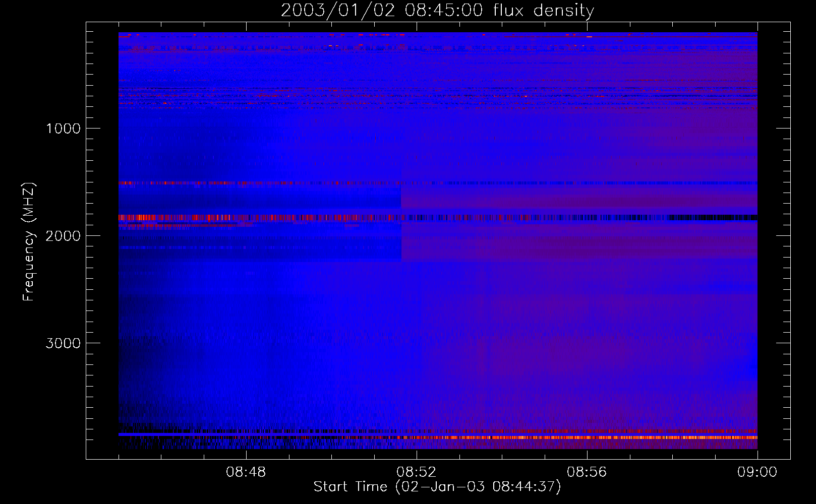Click the 09:00 time axis label
The height and width of the screenshot is (504, 816).
[x=757, y=472]
